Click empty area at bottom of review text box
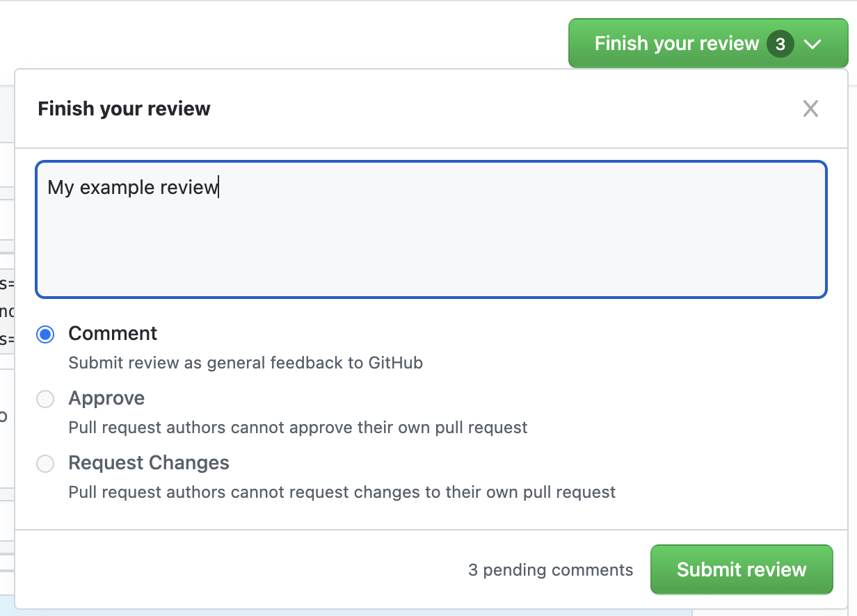Viewport: 857px width, 616px height. [x=431, y=275]
